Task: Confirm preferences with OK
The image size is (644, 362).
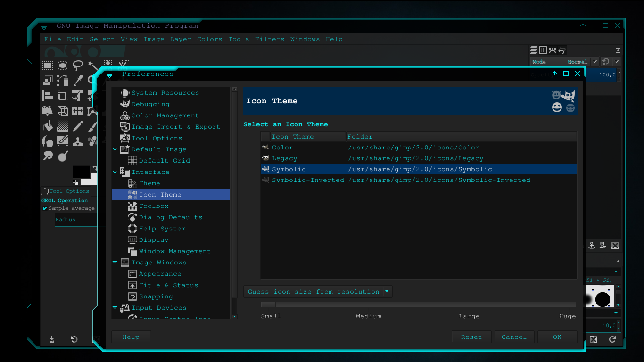Action: pos(557,337)
